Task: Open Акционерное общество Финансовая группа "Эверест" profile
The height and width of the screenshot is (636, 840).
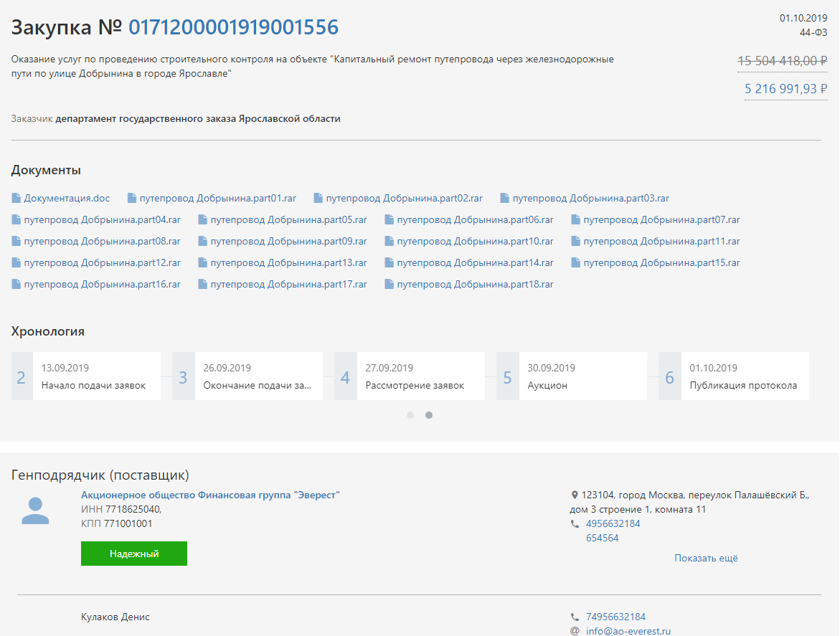Action: pos(210,495)
